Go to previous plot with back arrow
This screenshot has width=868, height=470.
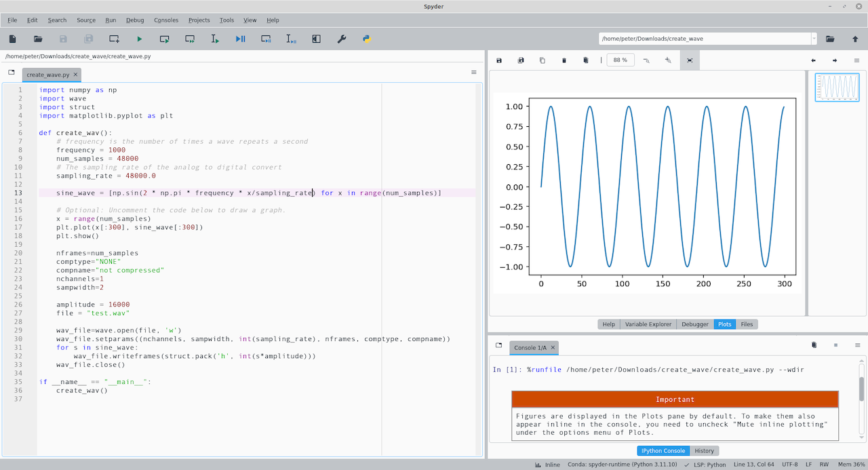click(812, 60)
